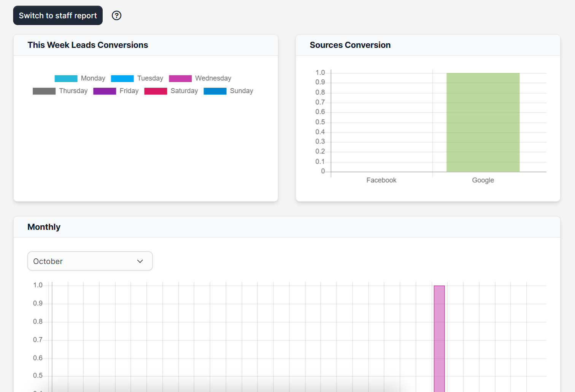Toggle the Monday legend color box
This screenshot has height=392, width=575.
pyautogui.click(x=66, y=79)
